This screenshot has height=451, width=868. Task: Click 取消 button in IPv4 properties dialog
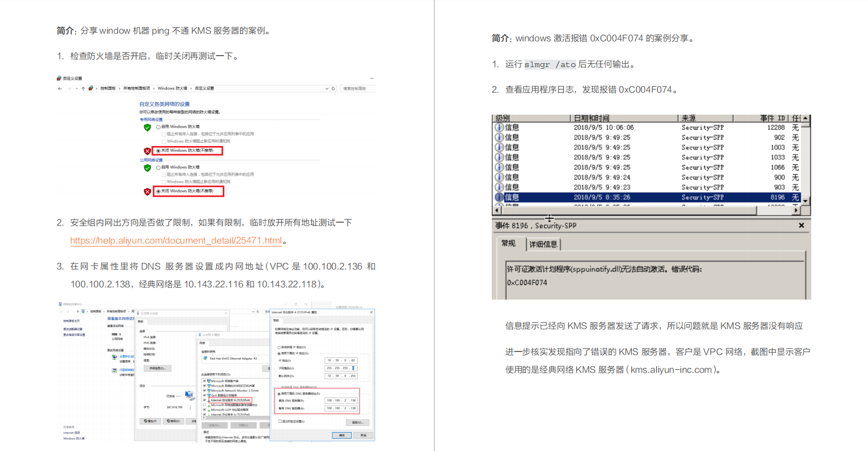coord(363,435)
